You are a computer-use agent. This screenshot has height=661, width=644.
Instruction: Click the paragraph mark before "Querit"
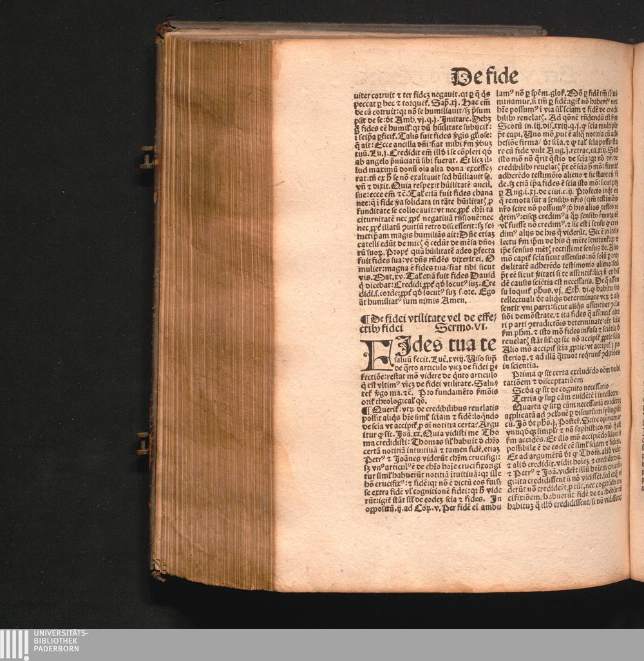365,408
